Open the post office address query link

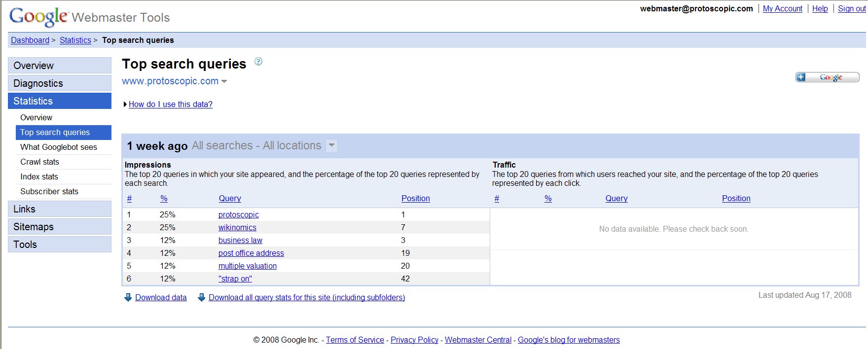(251, 253)
